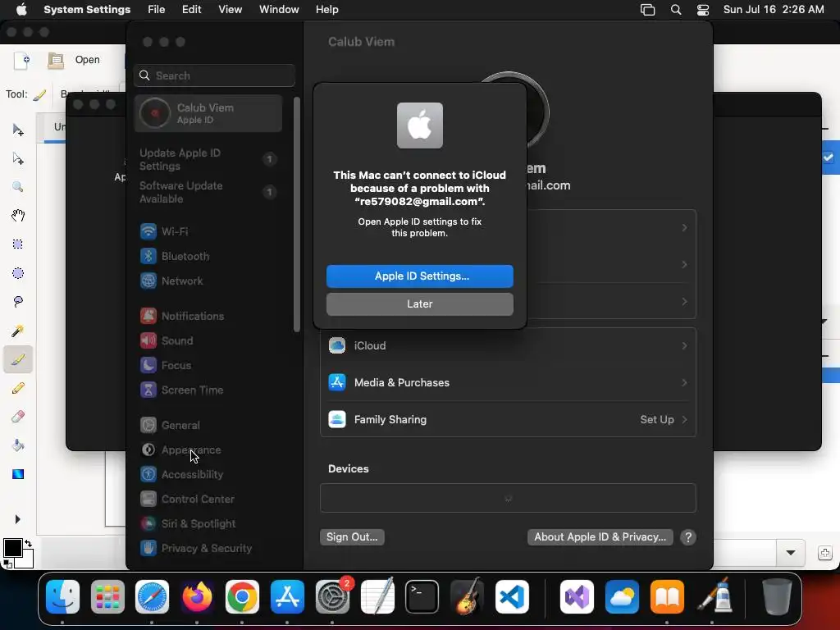Select the hand pan tool in Paintbrush

pyautogui.click(x=18, y=216)
